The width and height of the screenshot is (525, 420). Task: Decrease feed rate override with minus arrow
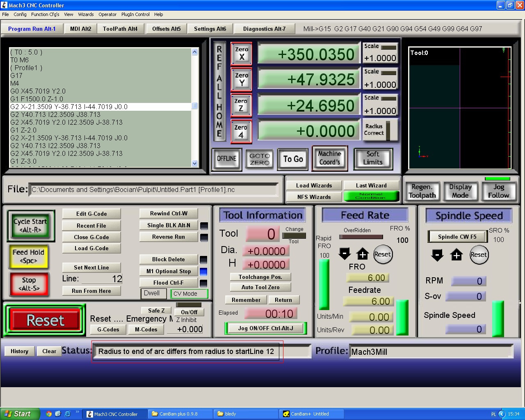345,254
